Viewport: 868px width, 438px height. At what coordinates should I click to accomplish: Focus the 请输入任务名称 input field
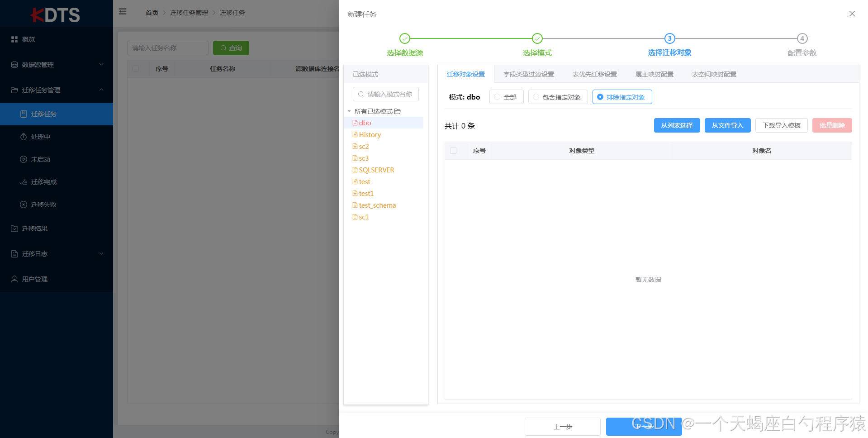pyautogui.click(x=168, y=48)
